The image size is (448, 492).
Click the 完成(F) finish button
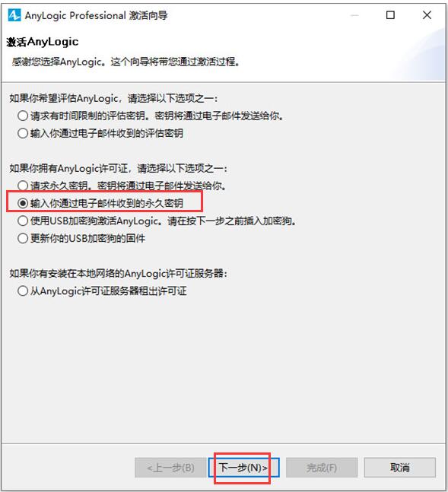[322, 468]
